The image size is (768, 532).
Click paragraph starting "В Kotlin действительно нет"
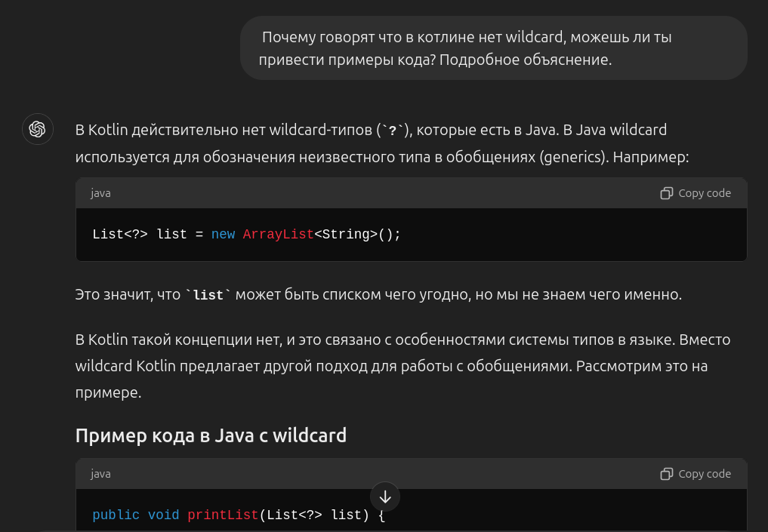(x=382, y=143)
